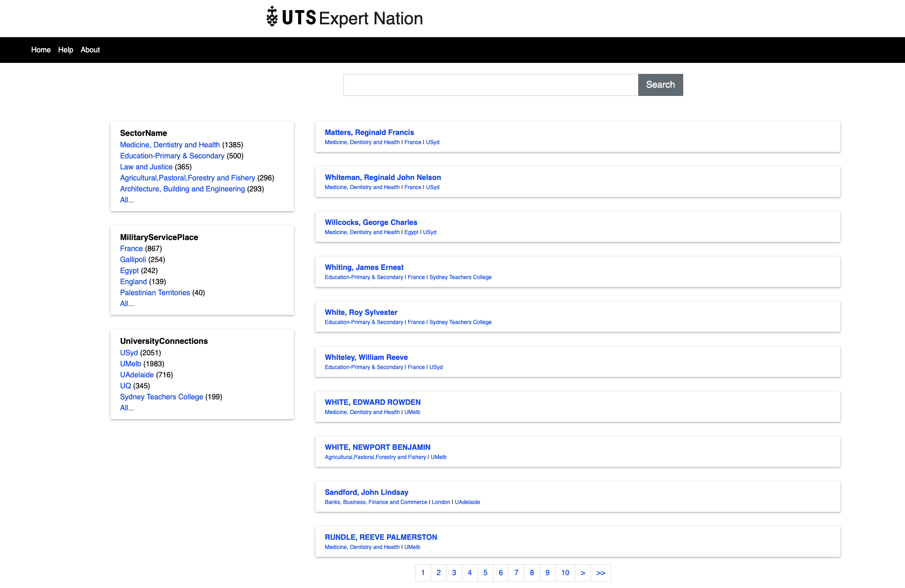Image resolution: width=905 pixels, height=588 pixels.
Task: Expand all UniversityConnections filters via All...
Action: (126, 408)
